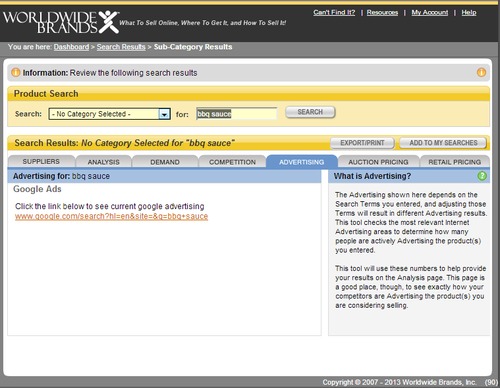Click the Sub-Category Results breadcrumb text

(193, 47)
